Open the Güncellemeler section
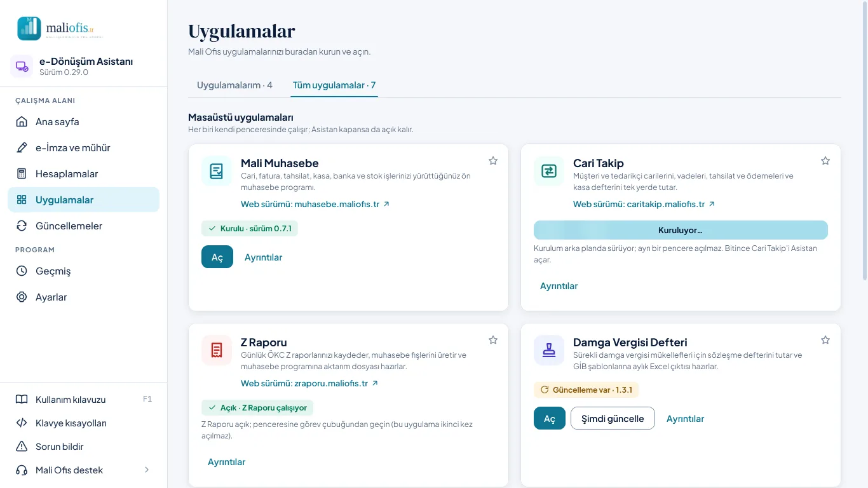 (83, 226)
